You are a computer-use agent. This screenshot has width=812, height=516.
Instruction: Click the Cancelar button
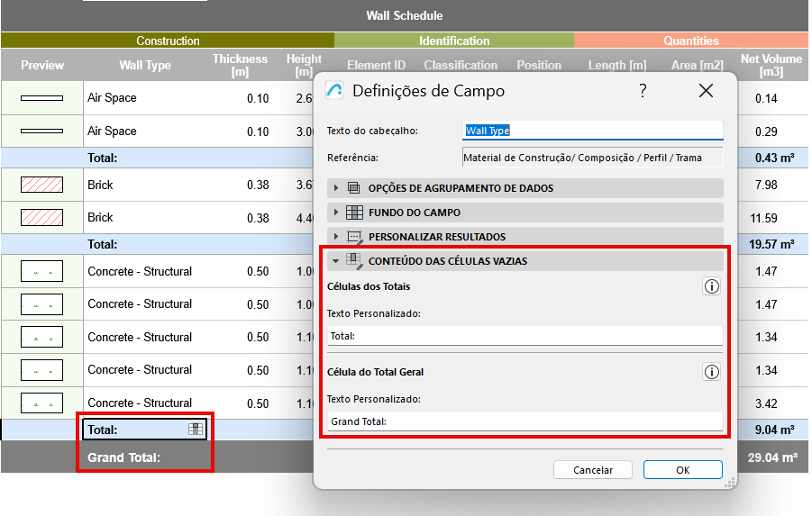point(593,470)
